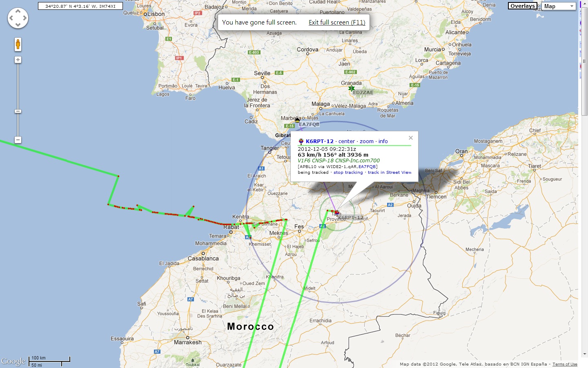
Task: Click the center link in info bubble
Action: point(347,141)
